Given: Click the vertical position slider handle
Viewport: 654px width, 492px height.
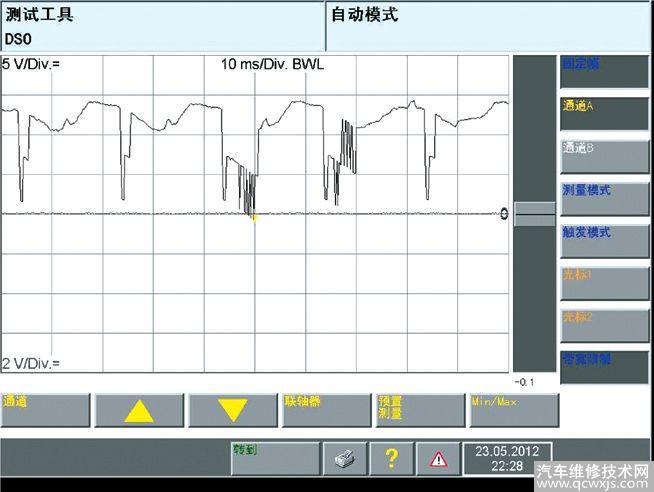Looking at the screenshot, I should point(535,214).
